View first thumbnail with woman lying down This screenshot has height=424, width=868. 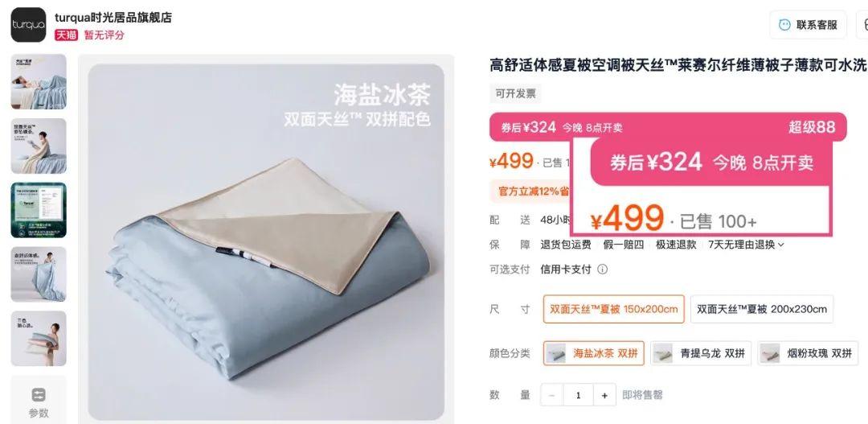click(39, 81)
